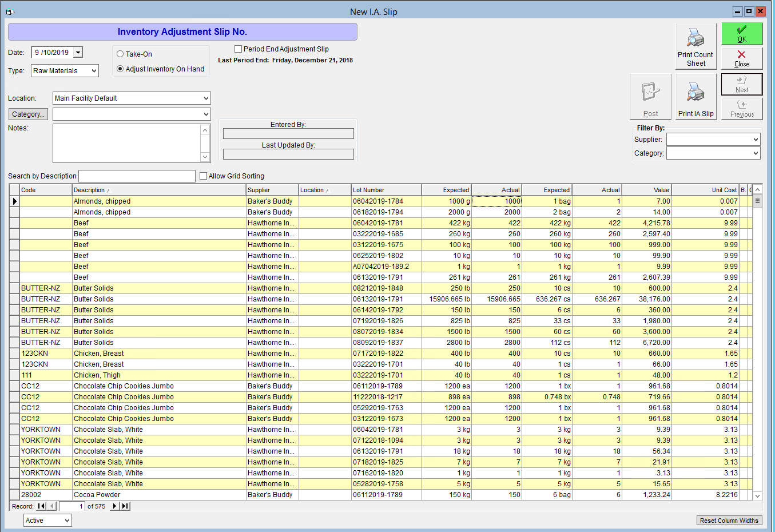Click code cell 28002
Image resolution: width=775 pixels, height=532 pixels.
point(46,495)
